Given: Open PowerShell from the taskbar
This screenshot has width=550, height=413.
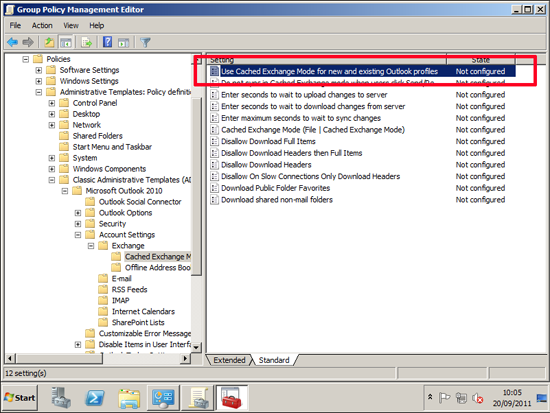Looking at the screenshot, I should 95,398.
